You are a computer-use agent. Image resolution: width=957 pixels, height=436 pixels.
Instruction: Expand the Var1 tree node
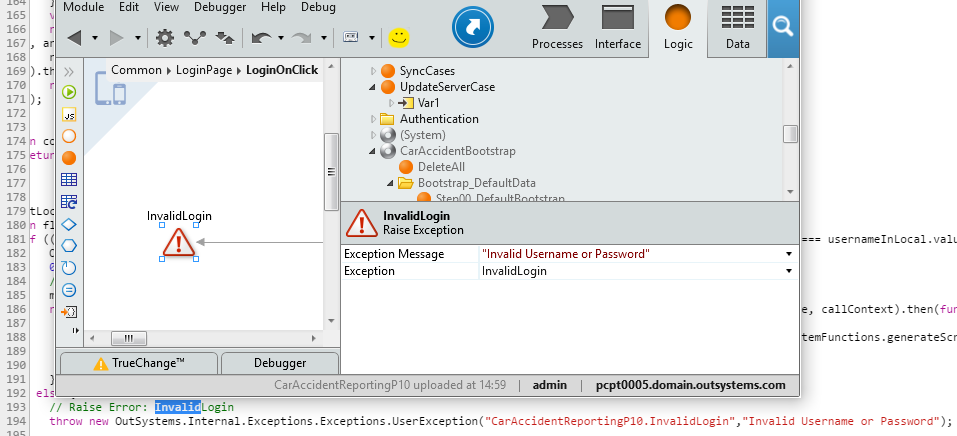coord(391,103)
